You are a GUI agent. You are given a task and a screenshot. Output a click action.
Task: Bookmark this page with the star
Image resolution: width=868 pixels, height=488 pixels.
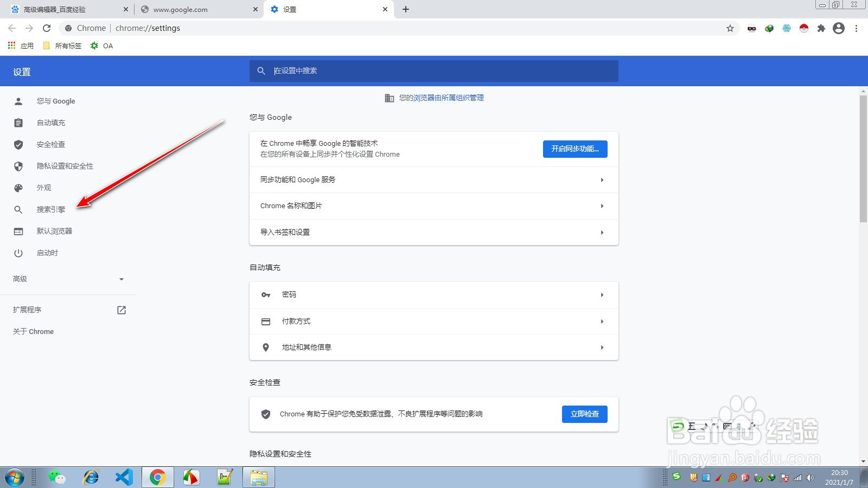(730, 28)
